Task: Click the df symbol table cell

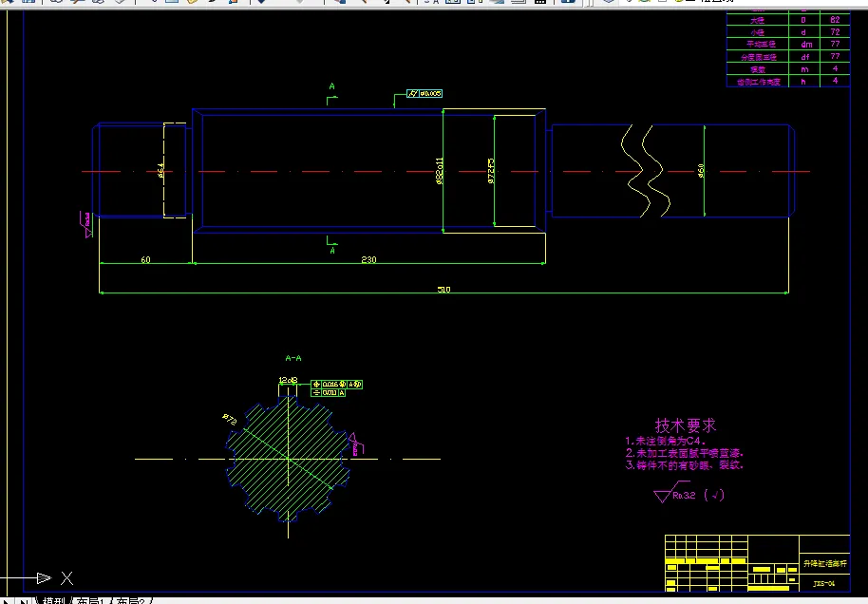Action: pyautogui.click(x=805, y=57)
